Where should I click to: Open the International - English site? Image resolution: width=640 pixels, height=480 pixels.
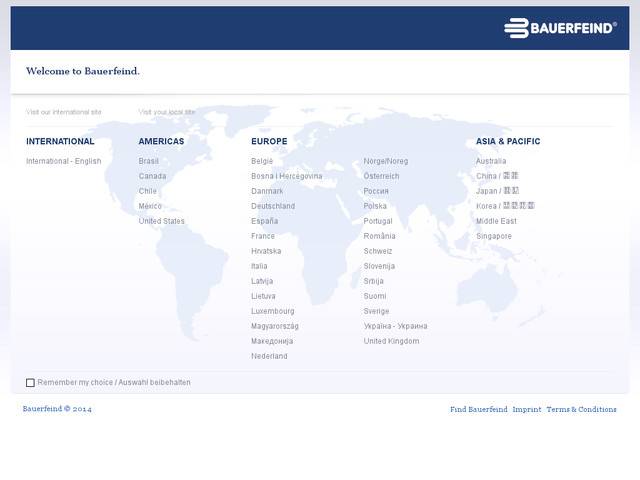tap(64, 161)
